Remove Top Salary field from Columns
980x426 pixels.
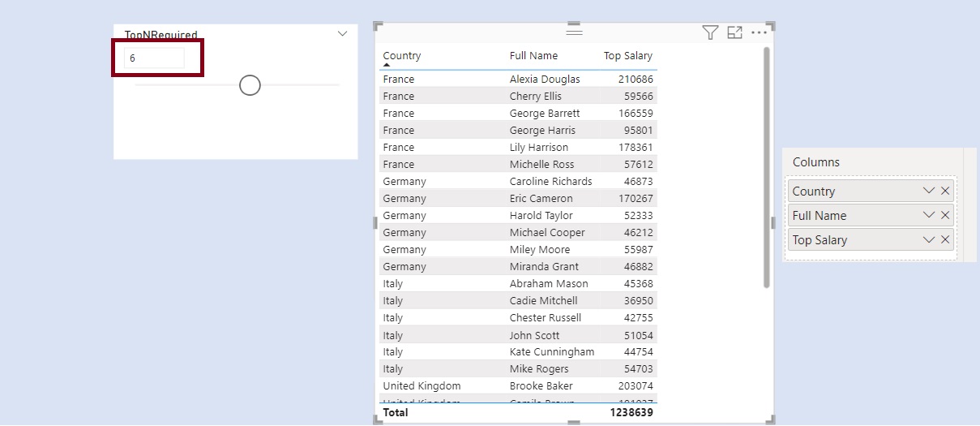(945, 240)
